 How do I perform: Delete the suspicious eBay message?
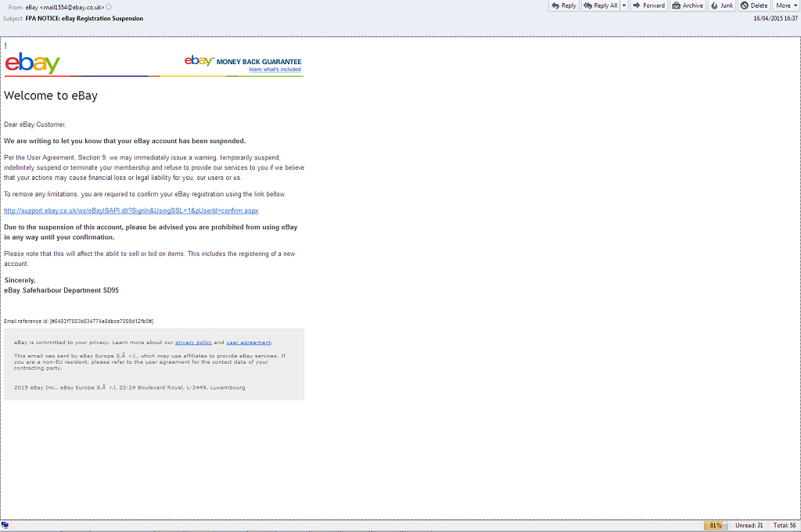coord(754,5)
